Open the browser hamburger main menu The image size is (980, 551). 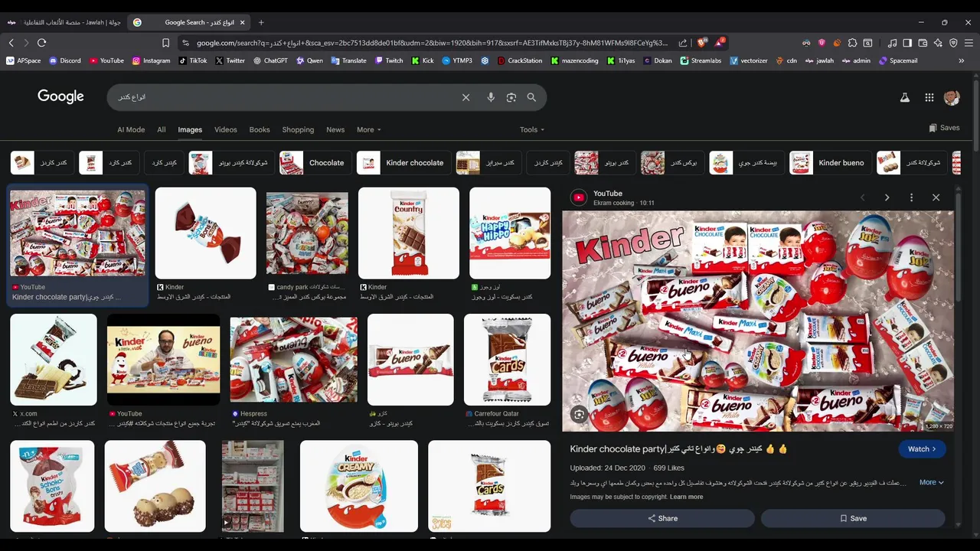(x=969, y=43)
